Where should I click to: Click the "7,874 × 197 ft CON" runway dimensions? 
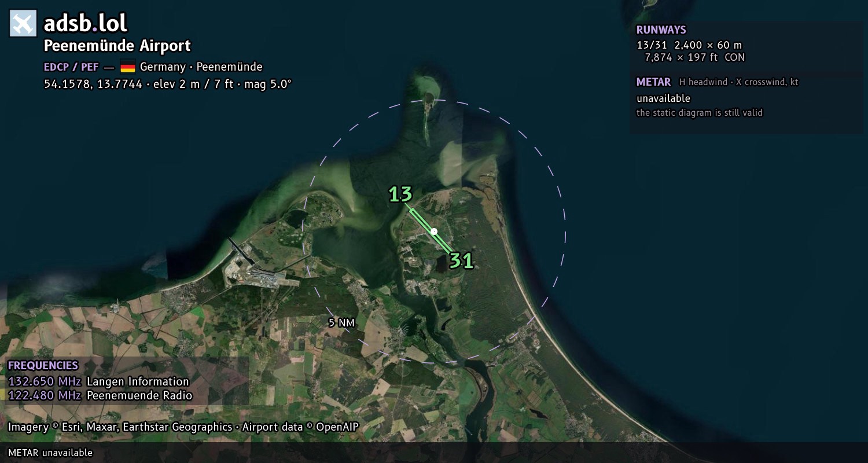[695, 57]
